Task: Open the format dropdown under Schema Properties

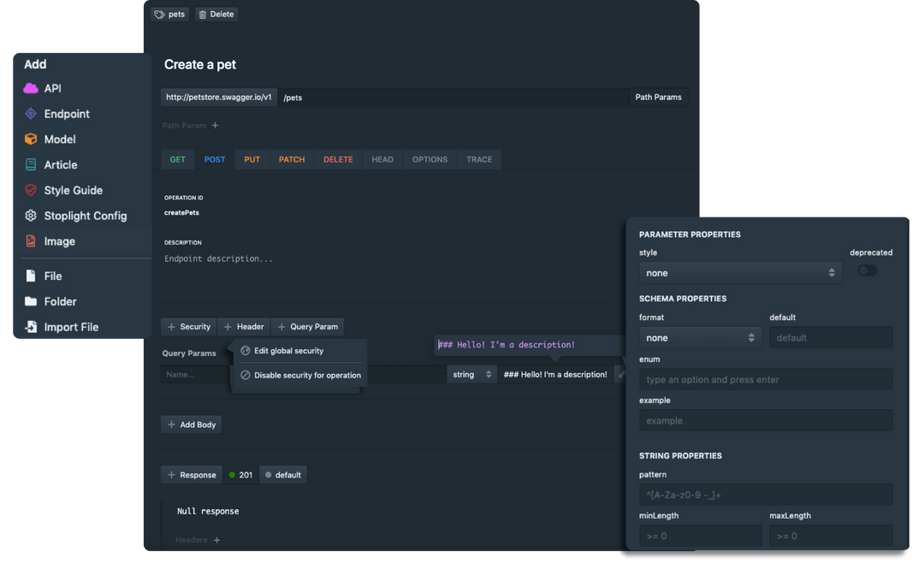Action: pos(701,337)
